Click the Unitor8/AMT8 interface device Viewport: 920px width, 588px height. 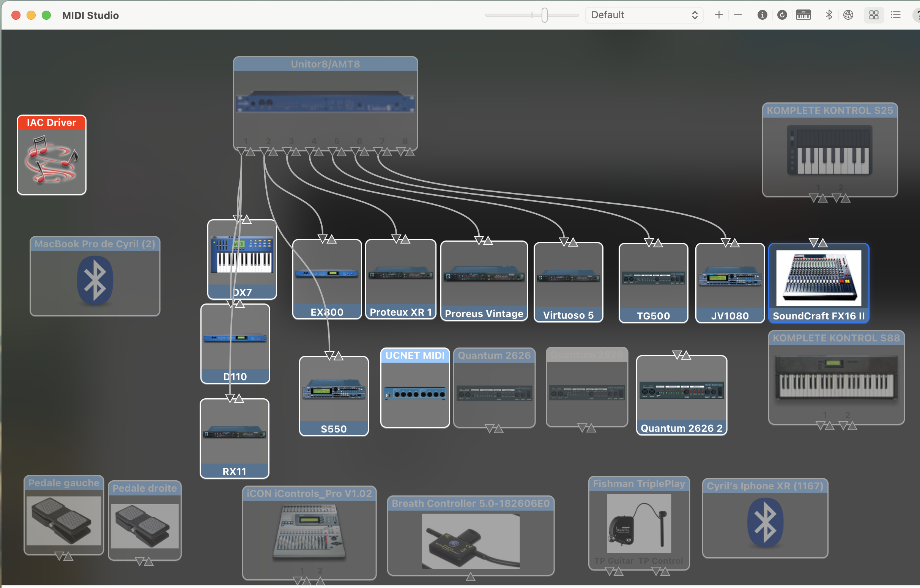[x=325, y=102]
